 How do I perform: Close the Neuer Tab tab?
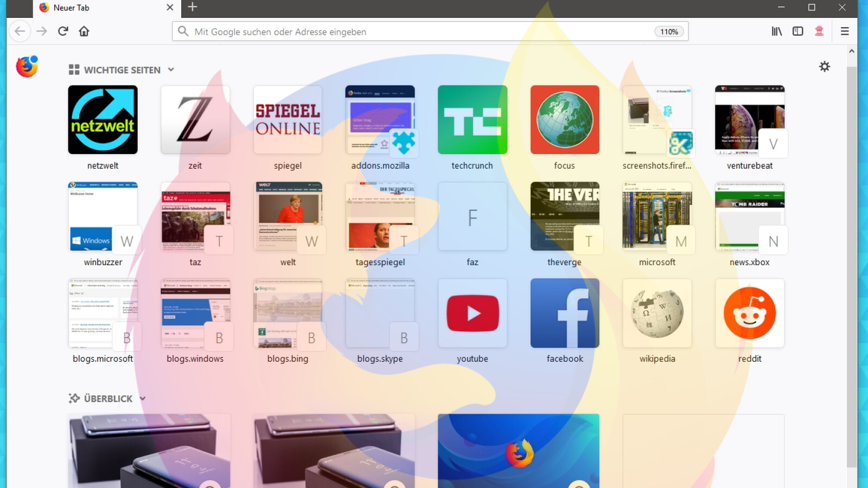170,8
